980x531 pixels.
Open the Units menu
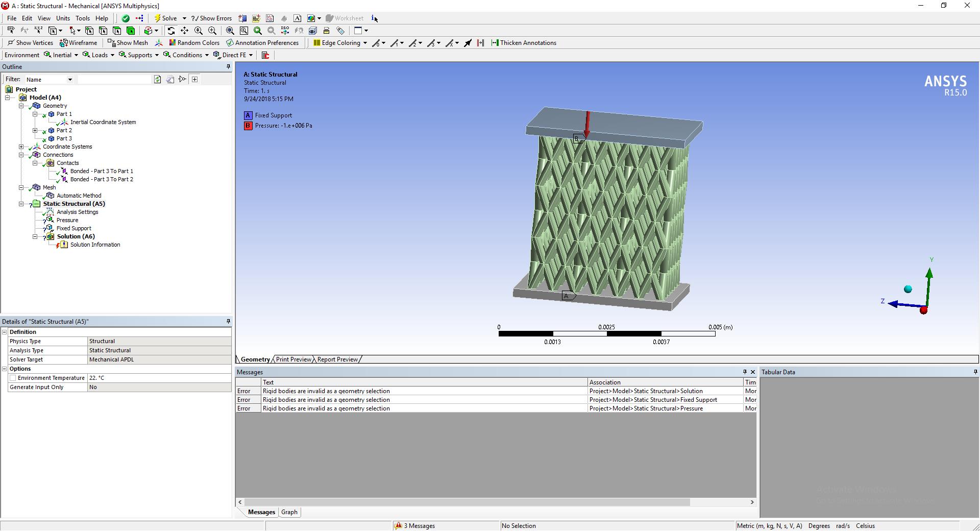63,18
